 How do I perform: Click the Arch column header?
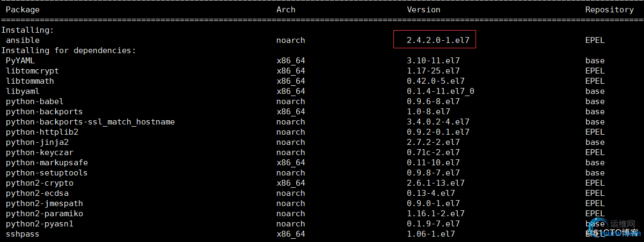[286, 10]
